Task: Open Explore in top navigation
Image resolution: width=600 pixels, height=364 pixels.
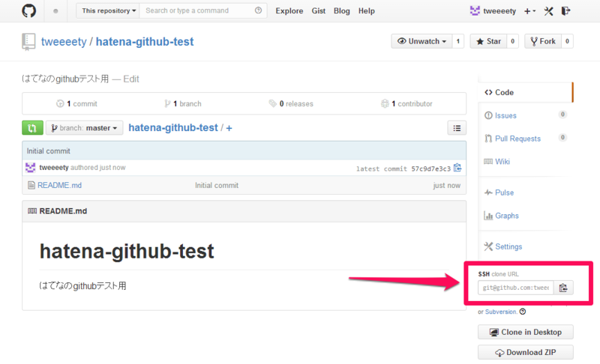Action: pos(289,11)
